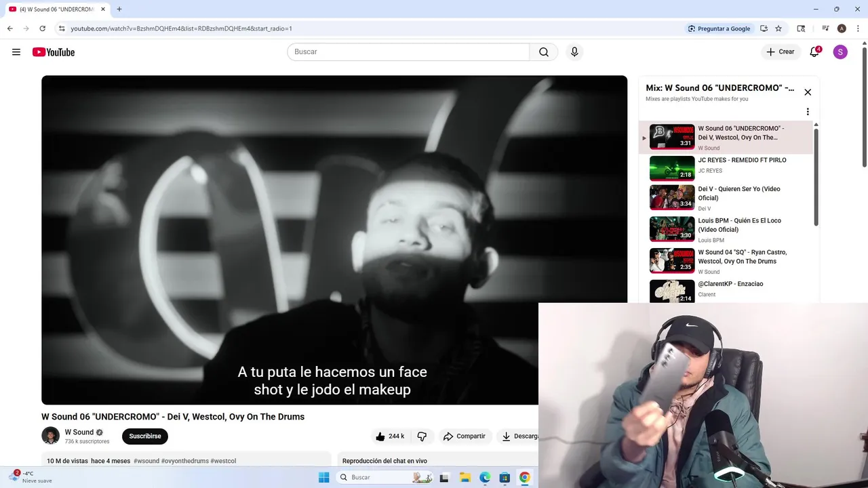Close the W Sound 06 browser tab

click(x=103, y=9)
